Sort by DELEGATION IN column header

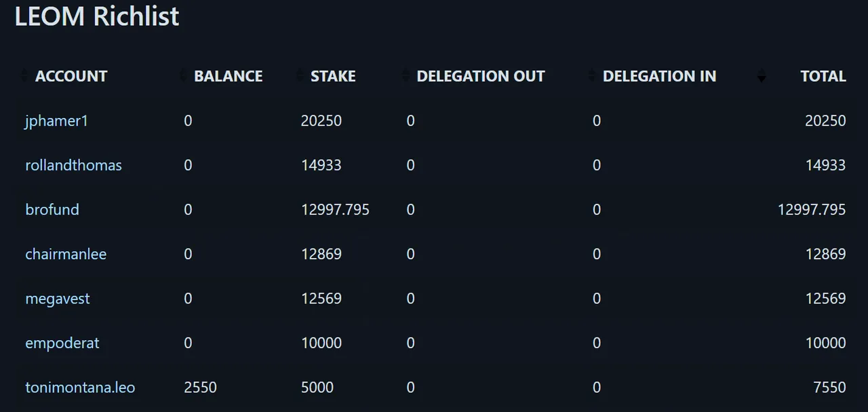(660, 76)
